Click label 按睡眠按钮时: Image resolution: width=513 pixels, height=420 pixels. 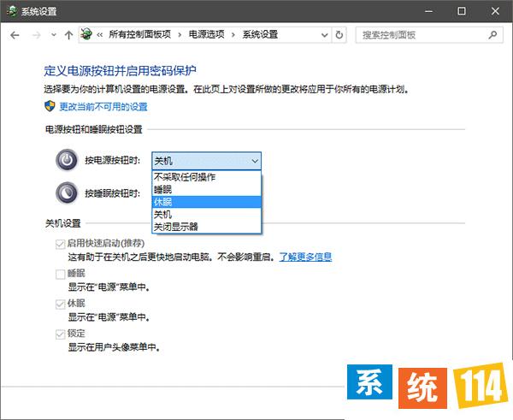pos(112,193)
